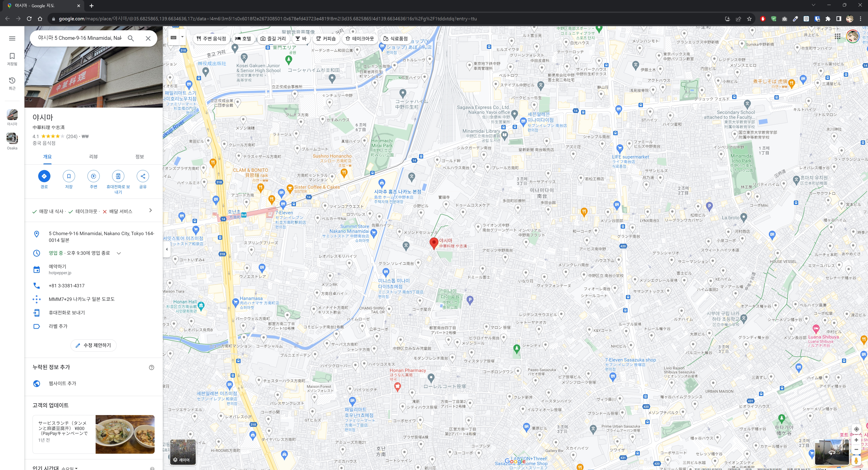
Task: Open the popular times day dropdown
Action: click(x=69, y=468)
